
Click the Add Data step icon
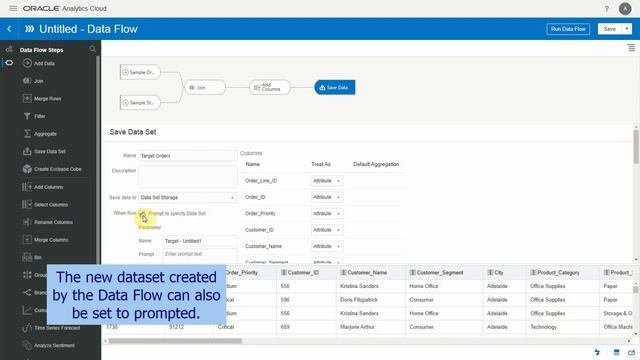[x=27, y=63]
